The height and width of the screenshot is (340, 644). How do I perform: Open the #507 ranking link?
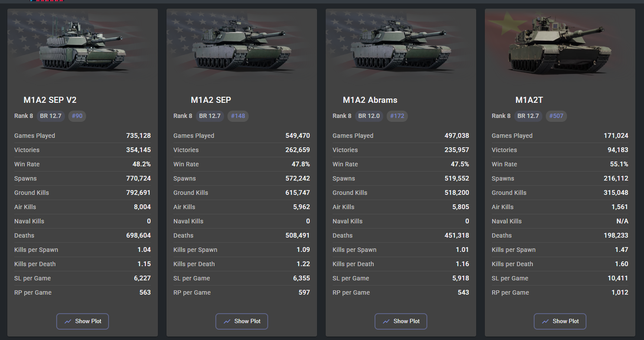pyautogui.click(x=556, y=116)
